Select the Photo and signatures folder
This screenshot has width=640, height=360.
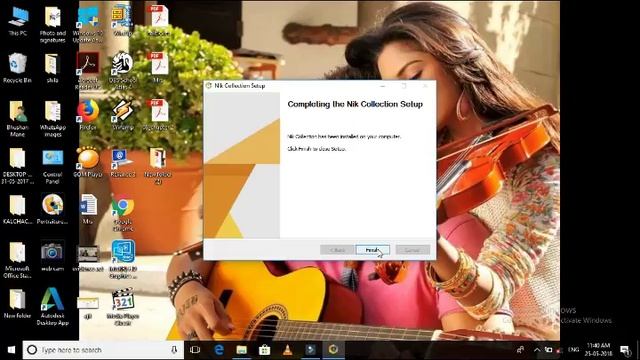[x=53, y=24]
